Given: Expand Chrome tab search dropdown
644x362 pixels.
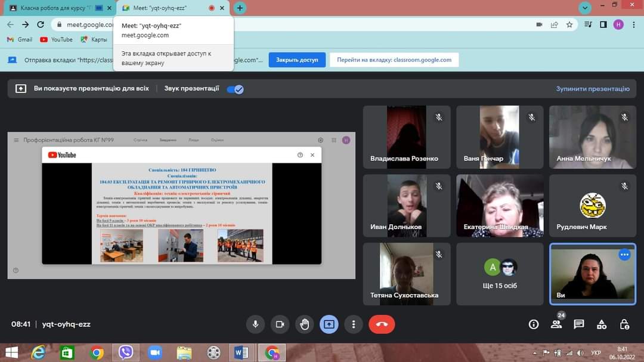Looking at the screenshot, I should pos(585,8).
